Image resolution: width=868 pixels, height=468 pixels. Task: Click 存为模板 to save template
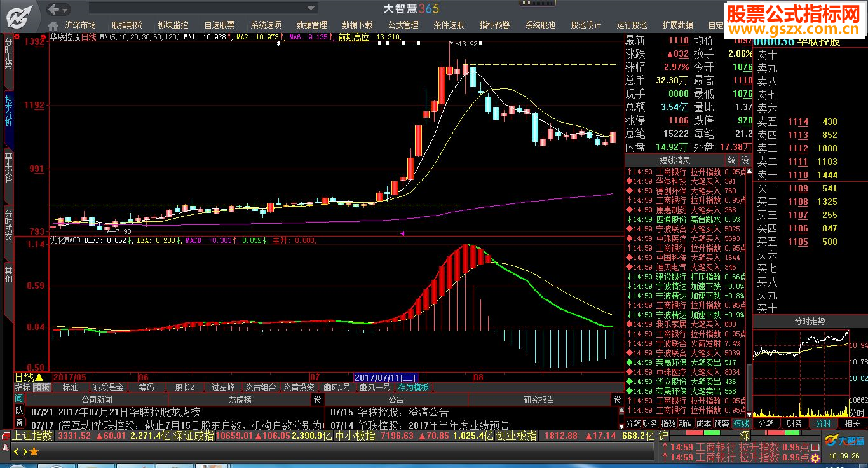[x=414, y=387]
